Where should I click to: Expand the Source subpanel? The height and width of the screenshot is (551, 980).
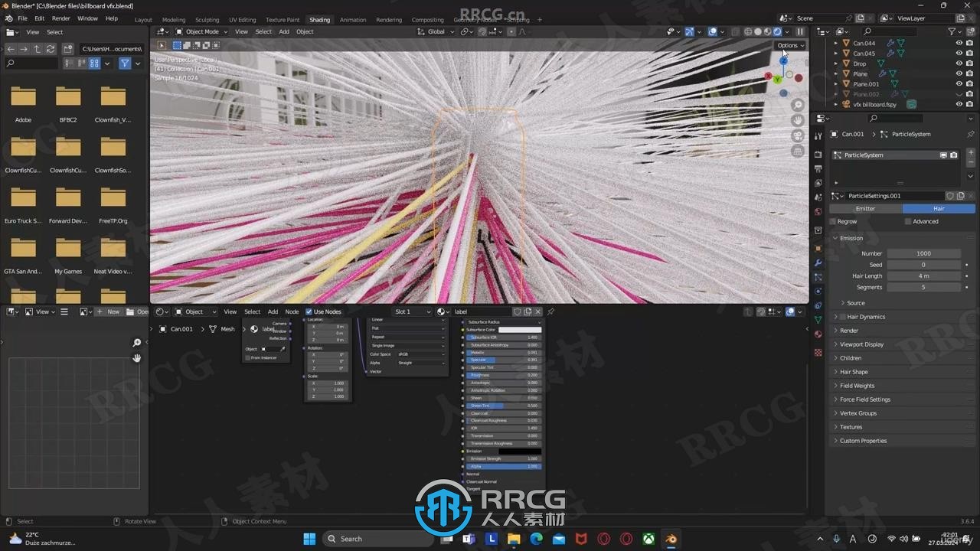[855, 303]
